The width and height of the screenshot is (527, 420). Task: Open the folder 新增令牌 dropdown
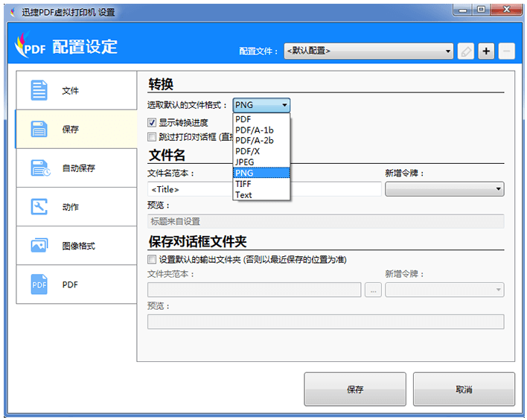[444, 290]
